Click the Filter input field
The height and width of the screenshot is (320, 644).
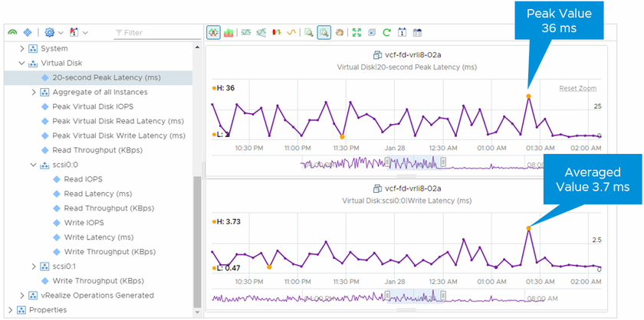coord(153,33)
